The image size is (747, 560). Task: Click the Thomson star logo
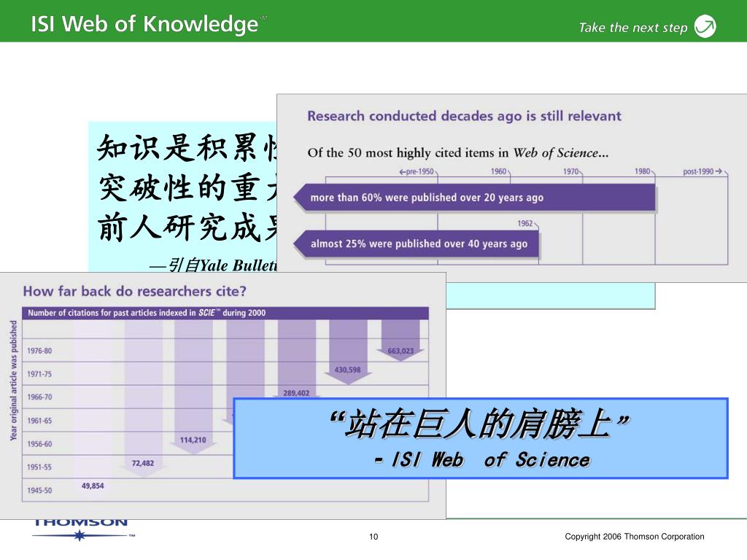click(80, 535)
